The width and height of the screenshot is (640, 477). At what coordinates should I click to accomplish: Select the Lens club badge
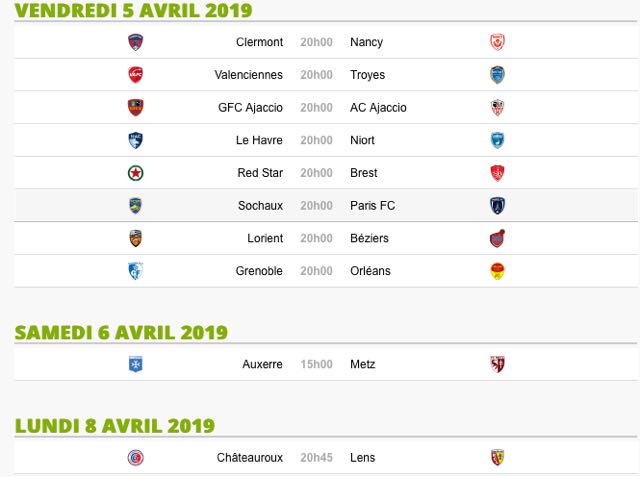point(497,458)
